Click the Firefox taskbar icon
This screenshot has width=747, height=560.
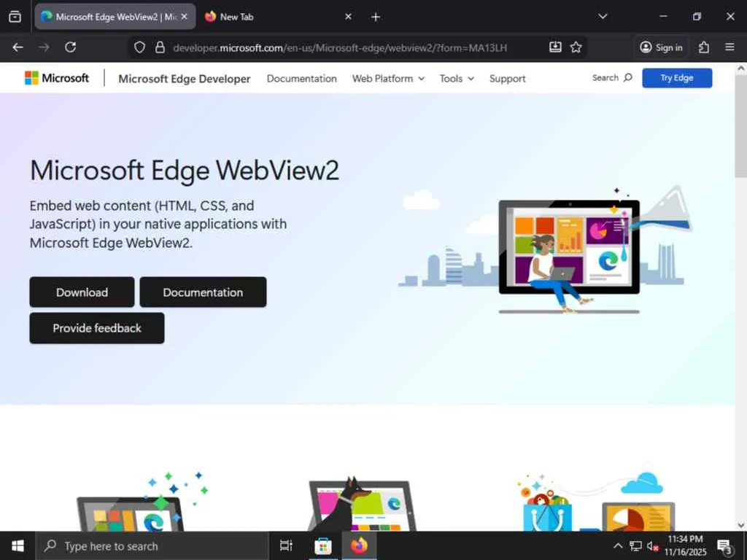point(359,545)
